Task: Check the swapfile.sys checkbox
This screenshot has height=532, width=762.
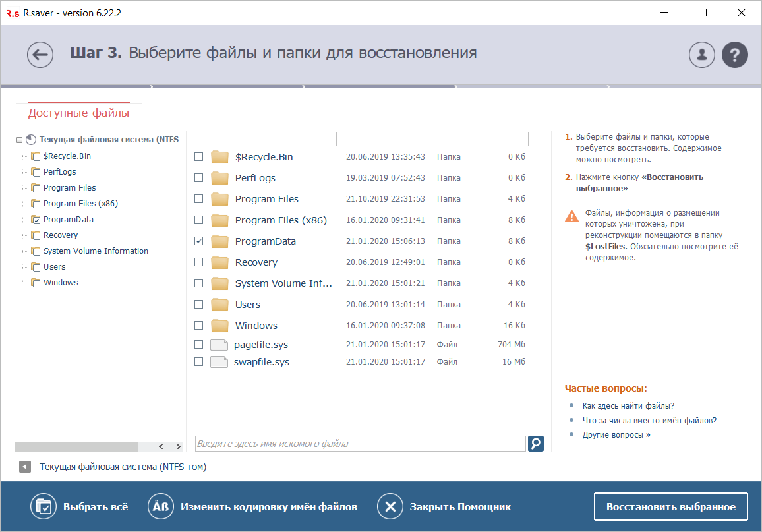Action: [199, 361]
